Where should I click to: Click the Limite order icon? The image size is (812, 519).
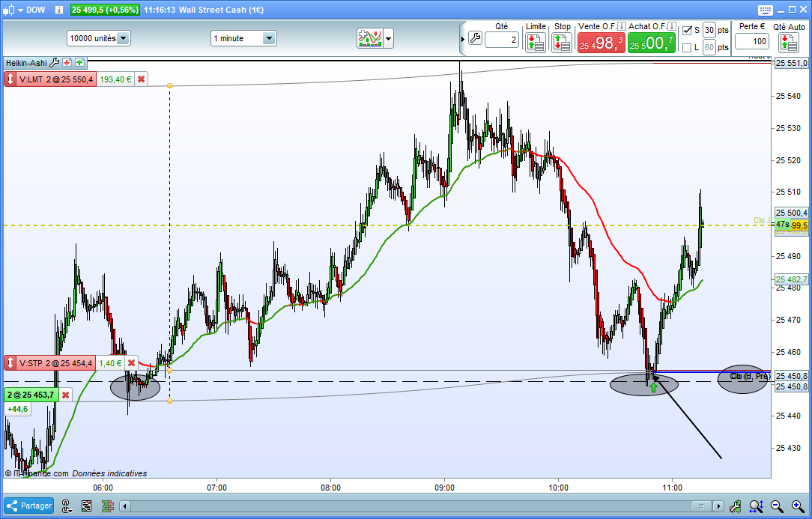(x=535, y=43)
